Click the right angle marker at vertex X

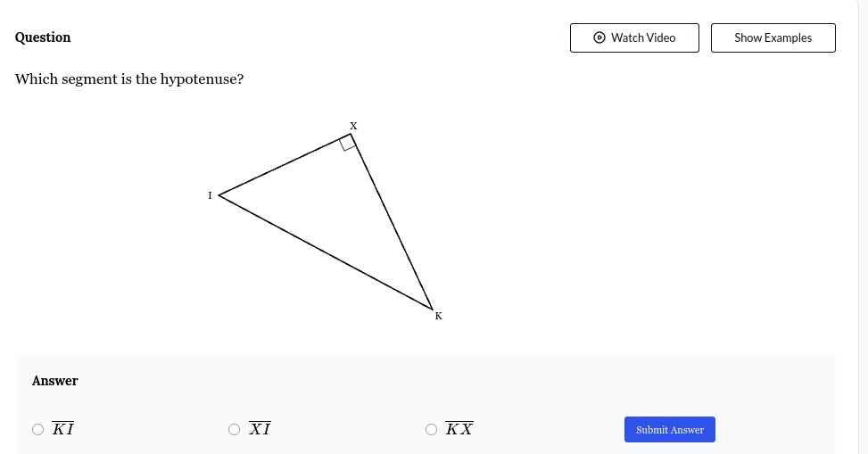coord(347,143)
